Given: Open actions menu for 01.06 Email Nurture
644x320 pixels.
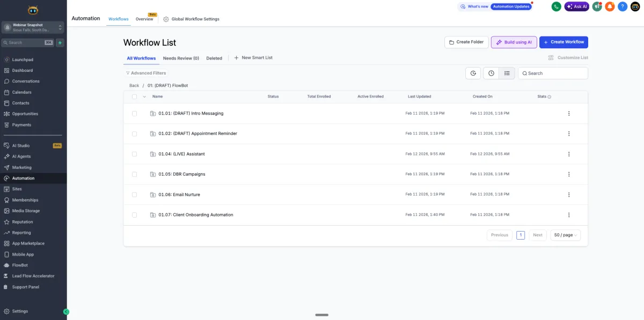Looking at the screenshot, I should (569, 195).
